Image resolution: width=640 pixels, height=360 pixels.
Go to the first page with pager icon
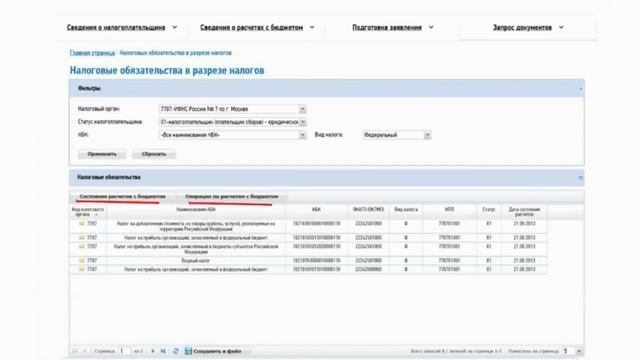pos(75,351)
